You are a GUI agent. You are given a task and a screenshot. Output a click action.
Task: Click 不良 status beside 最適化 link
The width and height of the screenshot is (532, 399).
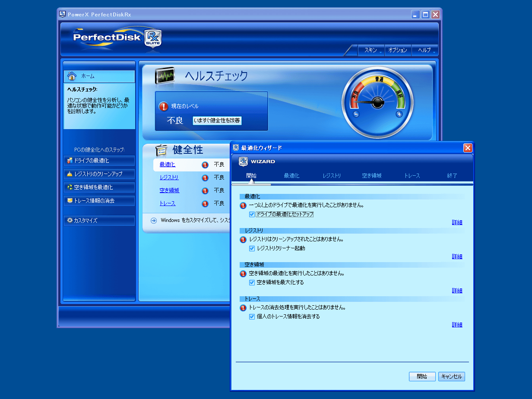219,165
